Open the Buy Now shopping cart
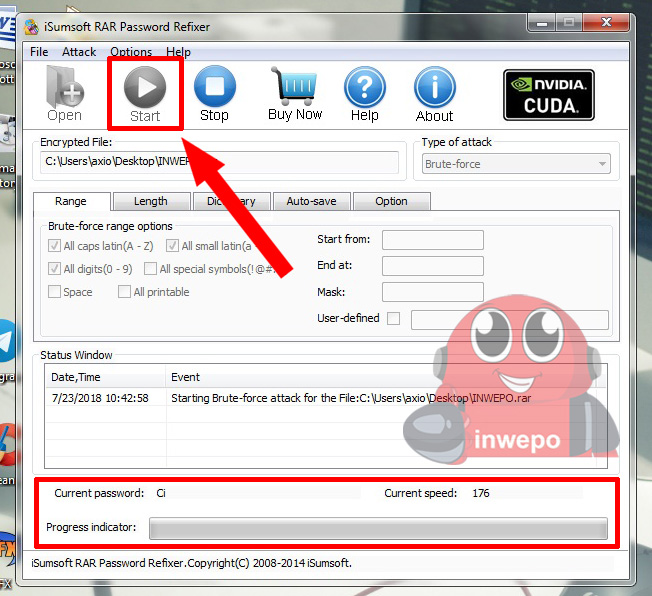 [295, 94]
